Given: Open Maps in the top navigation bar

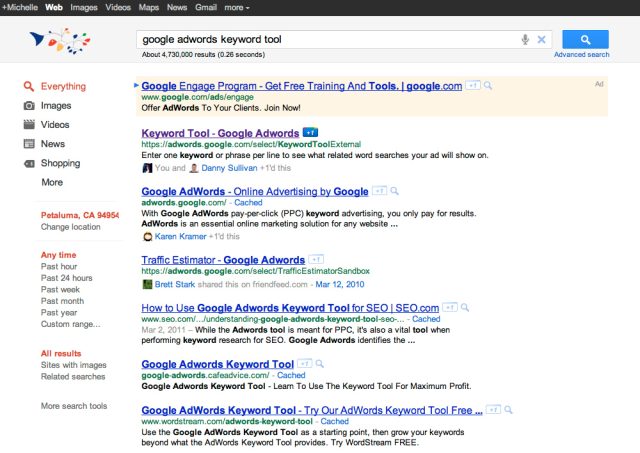Looking at the screenshot, I should pos(148,7).
